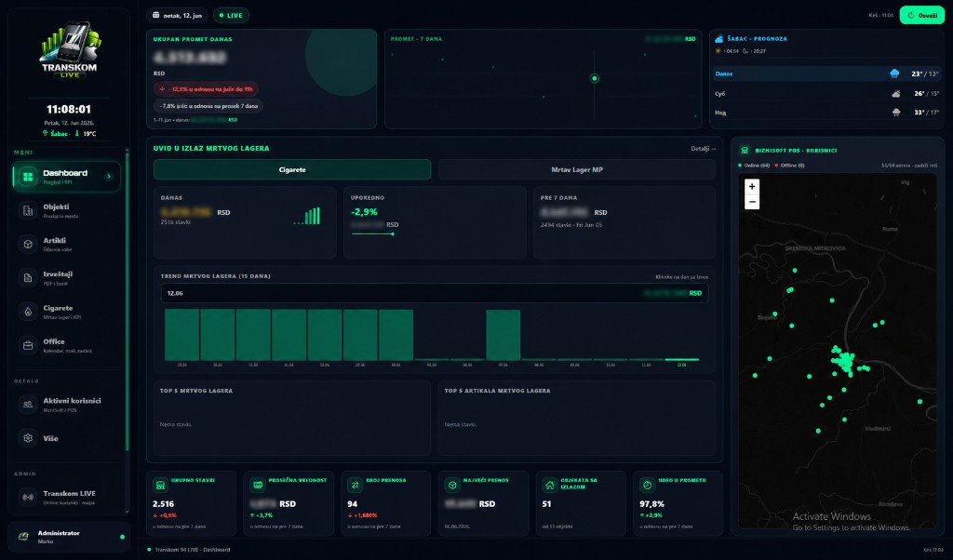Click the Aktivni korisnici people icon

(x=28, y=405)
